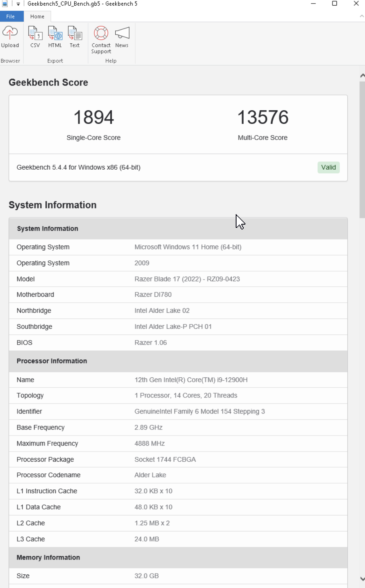Click the 48.0 KB x 10 cache value

(x=153, y=507)
